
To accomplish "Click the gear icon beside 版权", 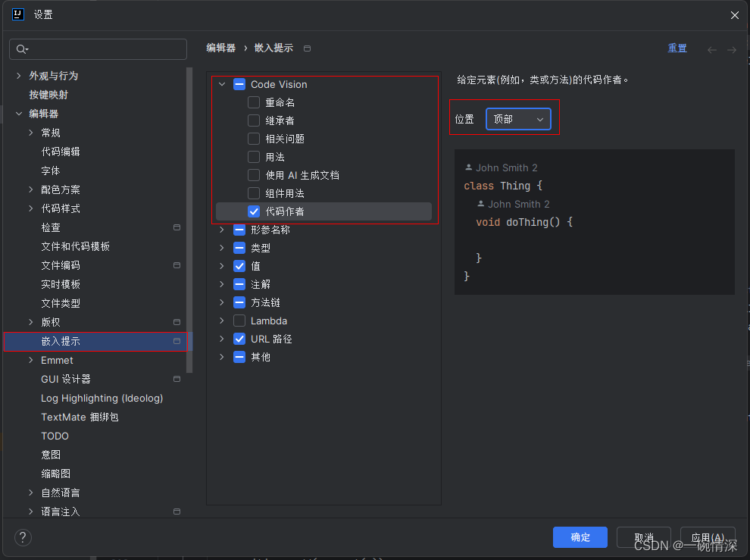I will pos(176,322).
